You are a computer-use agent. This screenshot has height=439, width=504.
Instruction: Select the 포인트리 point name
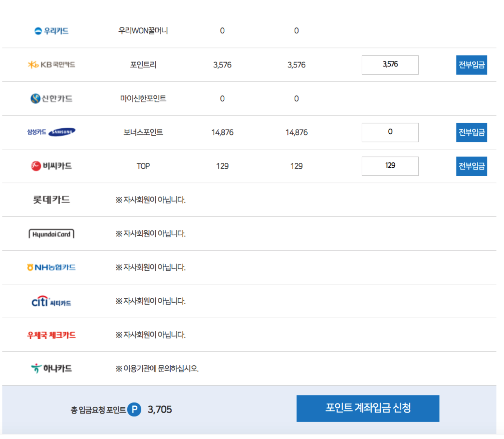[x=143, y=65]
